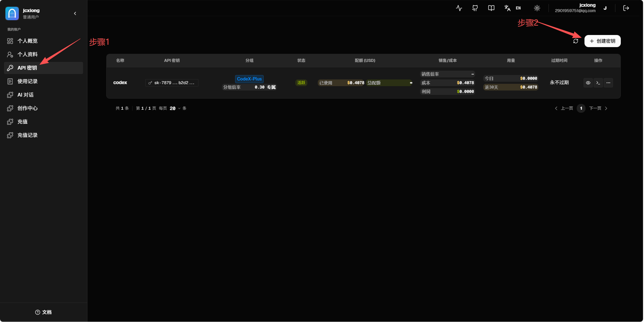Toggle light/dark theme with sun icon
The width and height of the screenshot is (644, 322).
(x=537, y=8)
